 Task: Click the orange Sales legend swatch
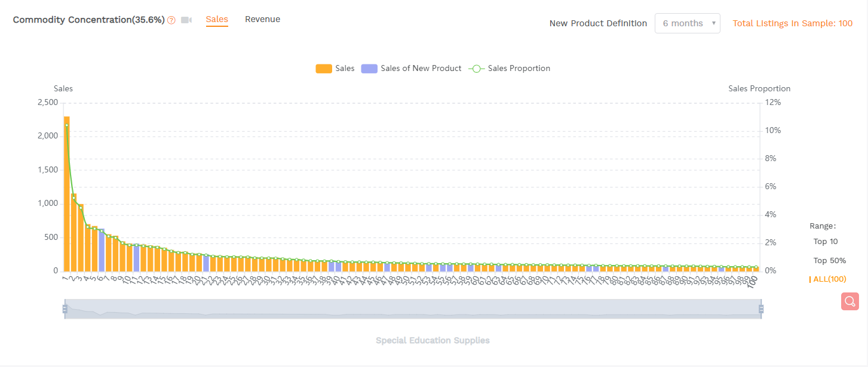[323, 69]
